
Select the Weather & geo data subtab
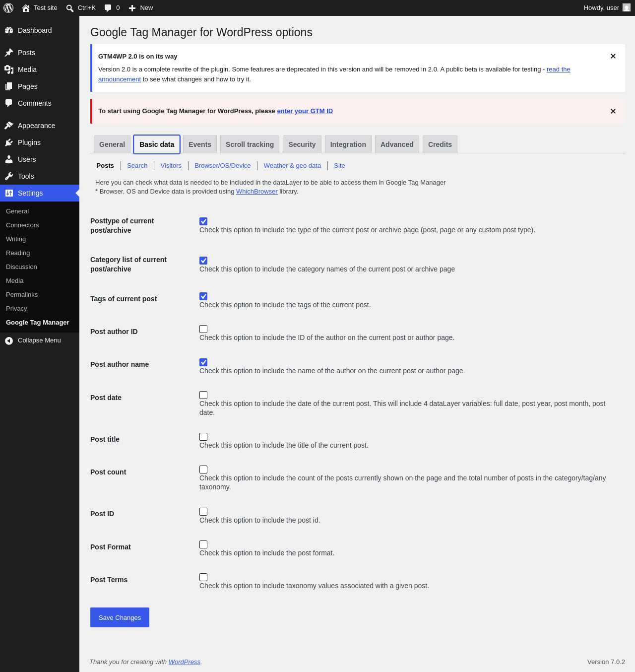pos(292,166)
